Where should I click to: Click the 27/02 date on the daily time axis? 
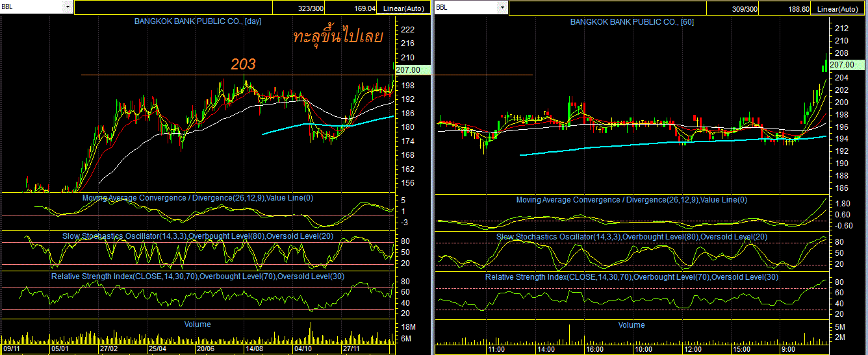pyautogui.click(x=108, y=349)
